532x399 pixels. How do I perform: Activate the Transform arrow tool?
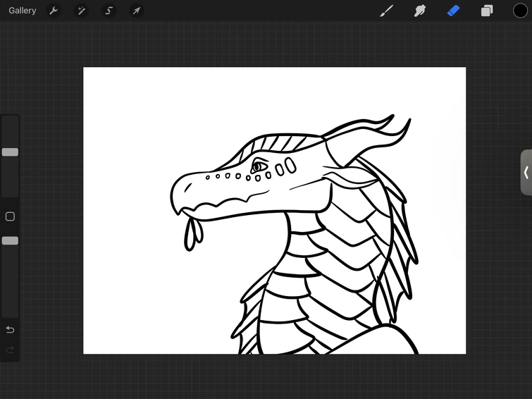(136, 11)
